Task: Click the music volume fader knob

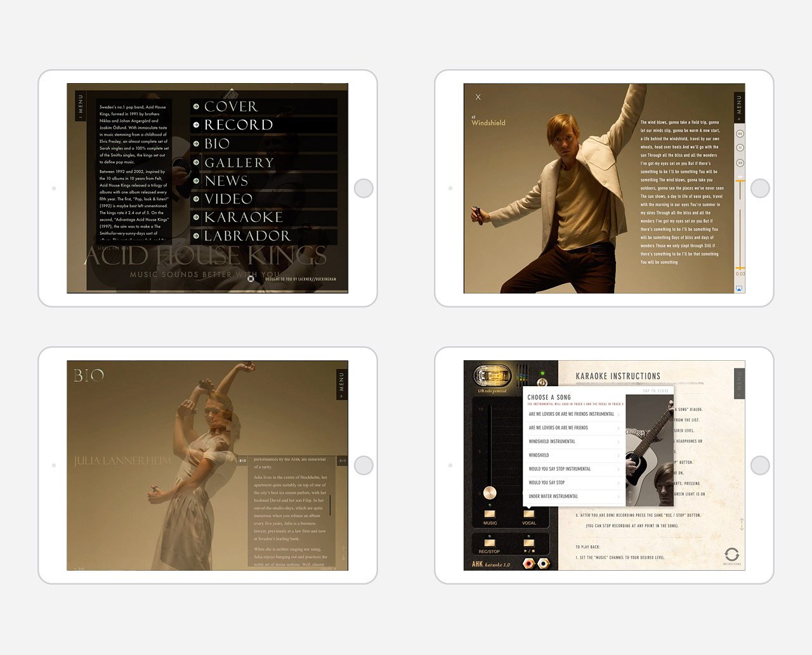Action: pos(490,493)
